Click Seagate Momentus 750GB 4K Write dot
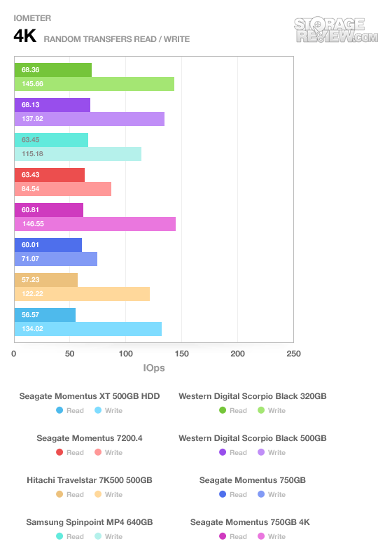 click(x=261, y=536)
